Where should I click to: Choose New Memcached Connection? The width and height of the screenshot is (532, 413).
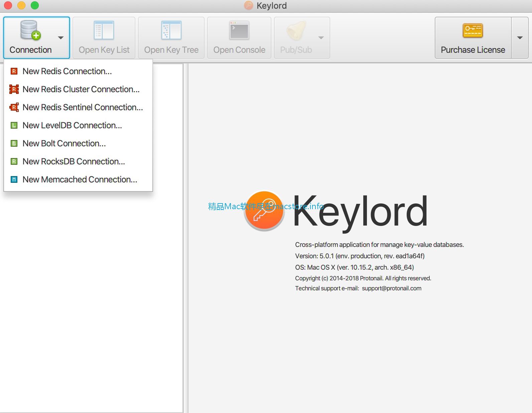point(78,179)
